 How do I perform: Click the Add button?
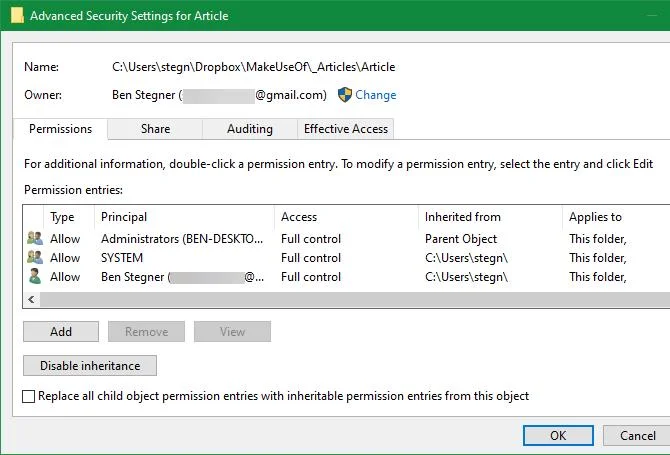pos(61,332)
